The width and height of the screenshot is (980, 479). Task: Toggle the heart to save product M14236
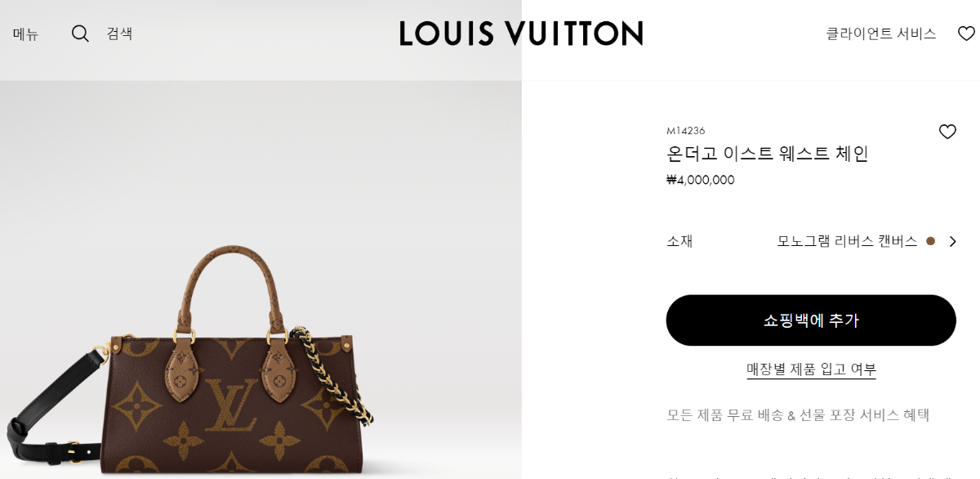[947, 131]
